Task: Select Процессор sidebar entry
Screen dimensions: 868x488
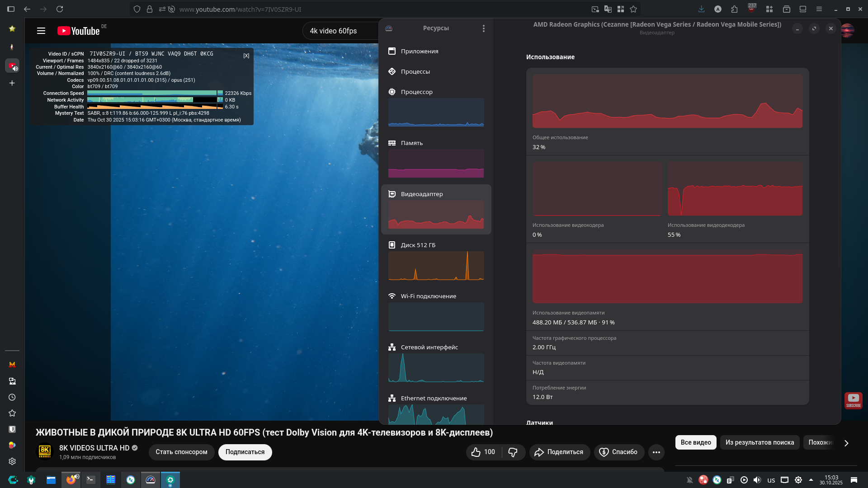Action: [416, 92]
